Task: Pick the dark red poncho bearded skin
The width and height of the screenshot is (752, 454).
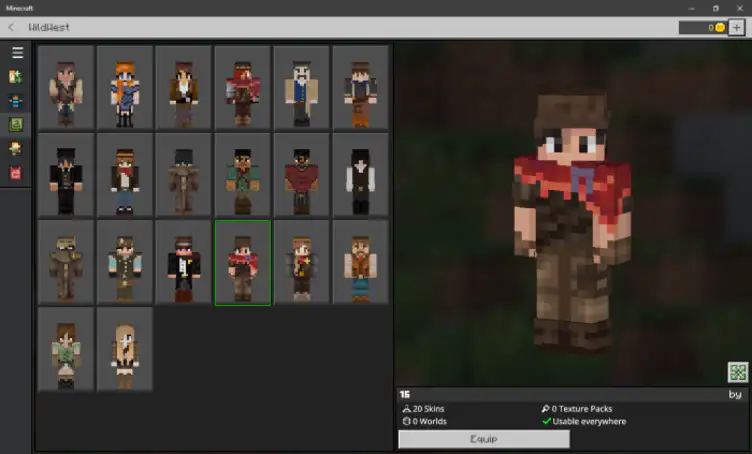Action: point(301,175)
